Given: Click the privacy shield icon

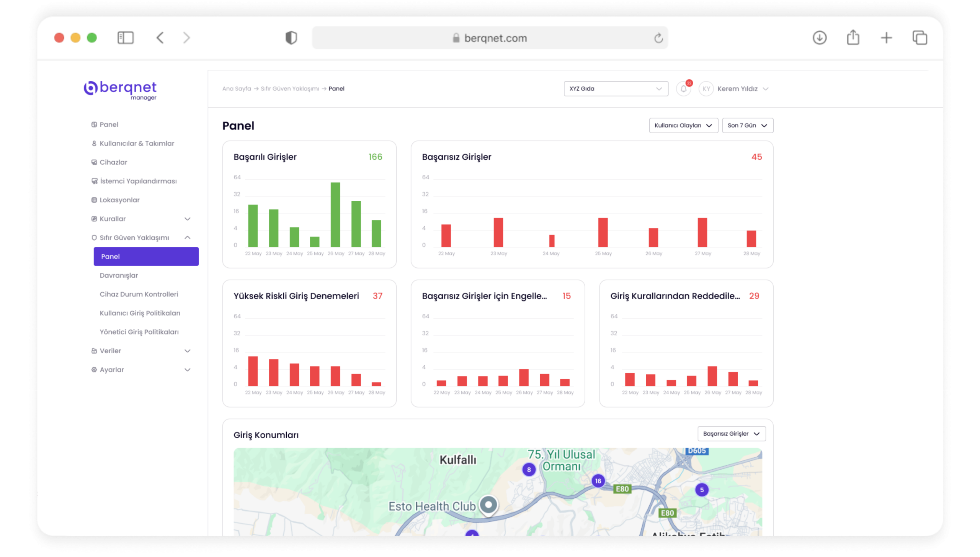Looking at the screenshot, I should point(291,38).
